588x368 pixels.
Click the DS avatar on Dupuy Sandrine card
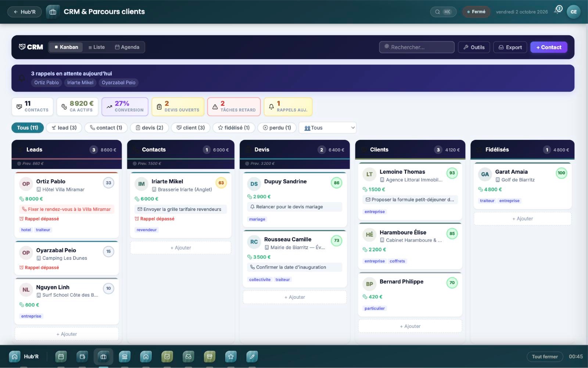(x=254, y=184)
